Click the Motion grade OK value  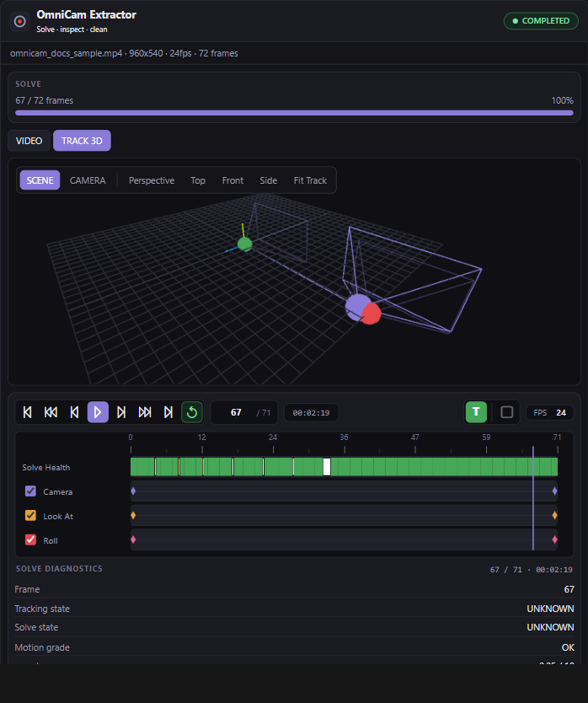click(x=568, y=647)
